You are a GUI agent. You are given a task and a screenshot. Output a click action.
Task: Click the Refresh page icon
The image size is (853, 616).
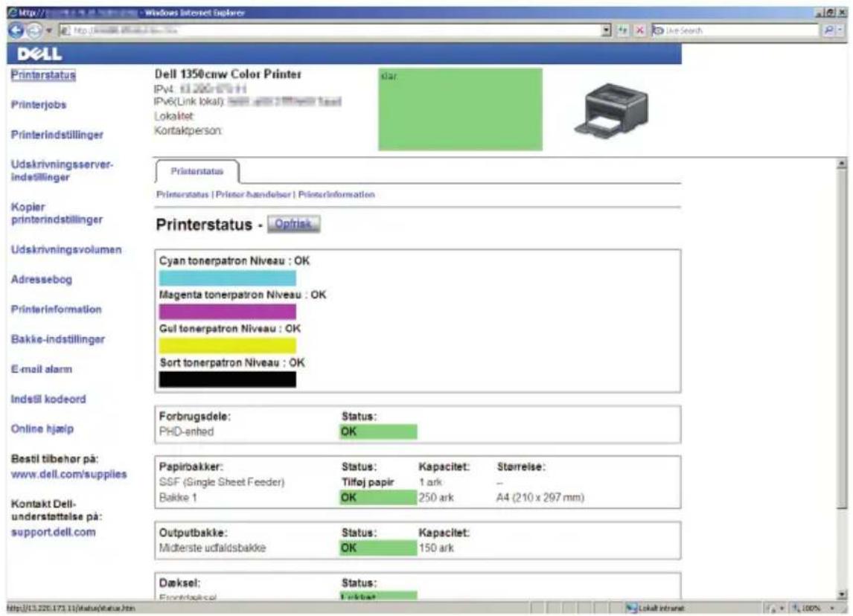pos(623,31)
